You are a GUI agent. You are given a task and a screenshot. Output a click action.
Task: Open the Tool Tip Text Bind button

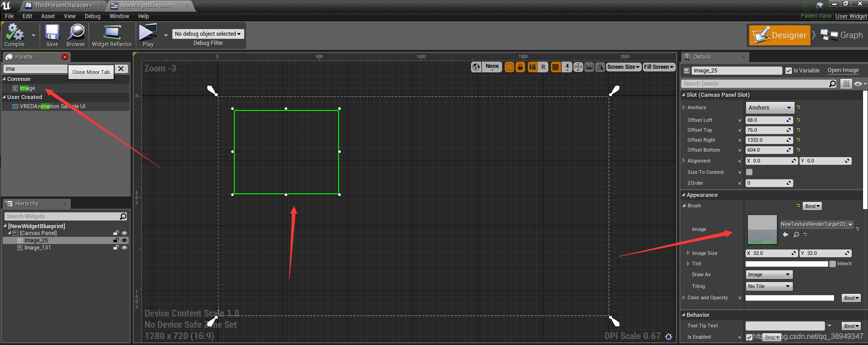point(851,326)
